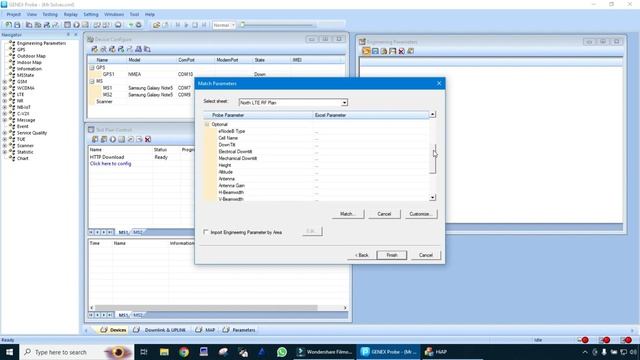Select Engineering Parameters in Navigator

41,43
